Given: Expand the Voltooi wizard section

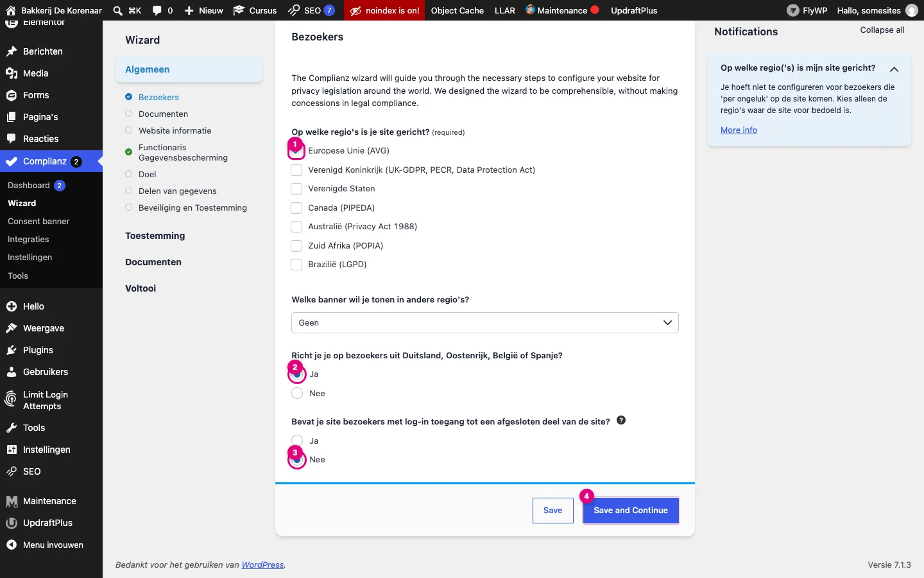Looking at the screenshot, I should coord(141,288).
